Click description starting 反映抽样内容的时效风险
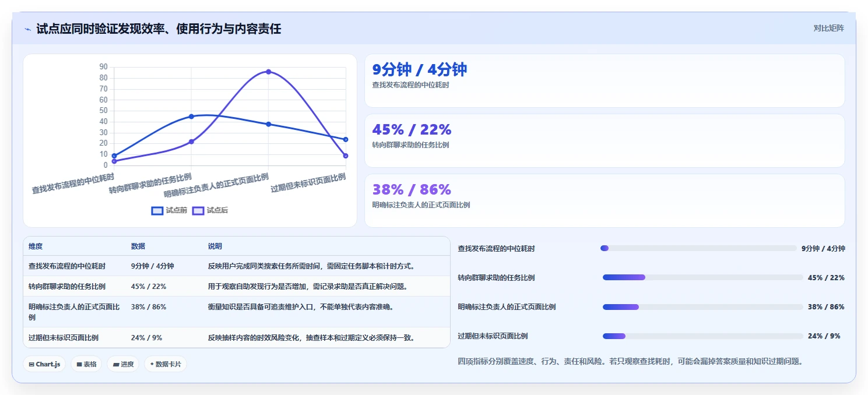868x395 pixels. tap(312, 338)
